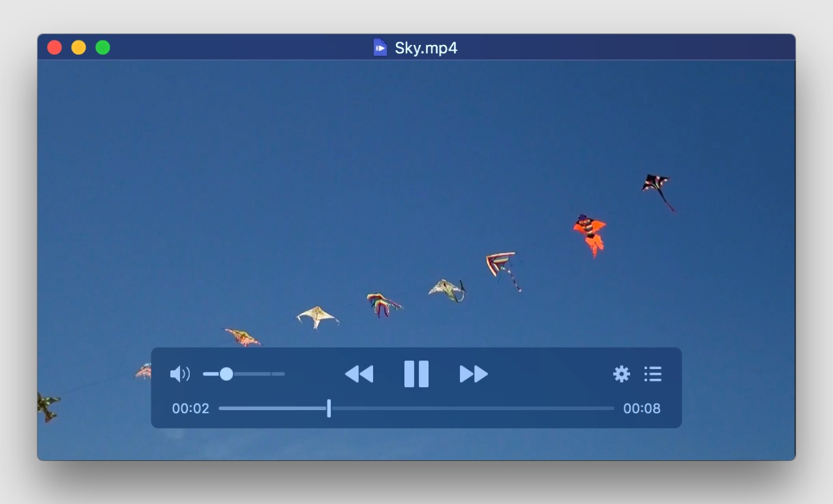The width and height of the screenshot is (833, 504).
Task: Select the fast-forward icon
Action: pos(474,374)
